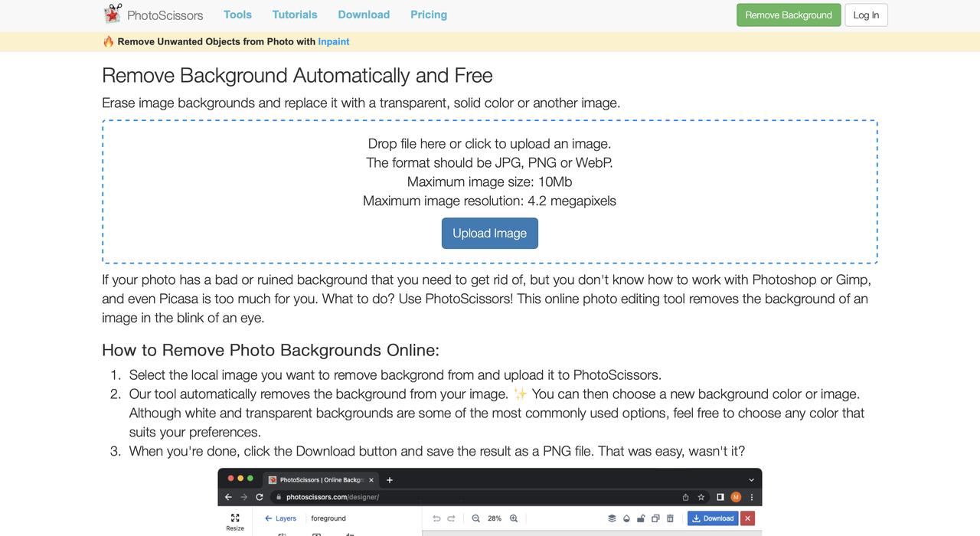Click the side panel icon in the tutorial screenshot

coord(720,497)
